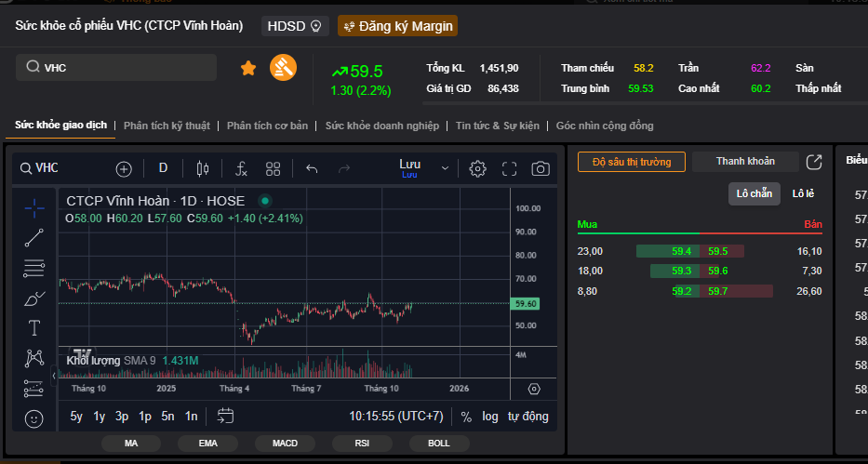The image size is (868, 464).
Task: Toggle the star favorite for VHC
Action: [x=248, y=68]
